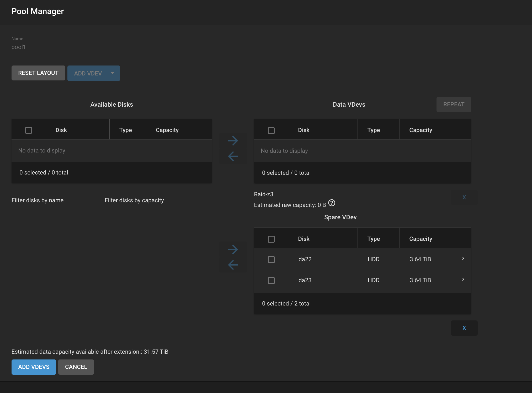
Task: Remove Raid-z3 data vdev using X
Action: pos(464,197)
